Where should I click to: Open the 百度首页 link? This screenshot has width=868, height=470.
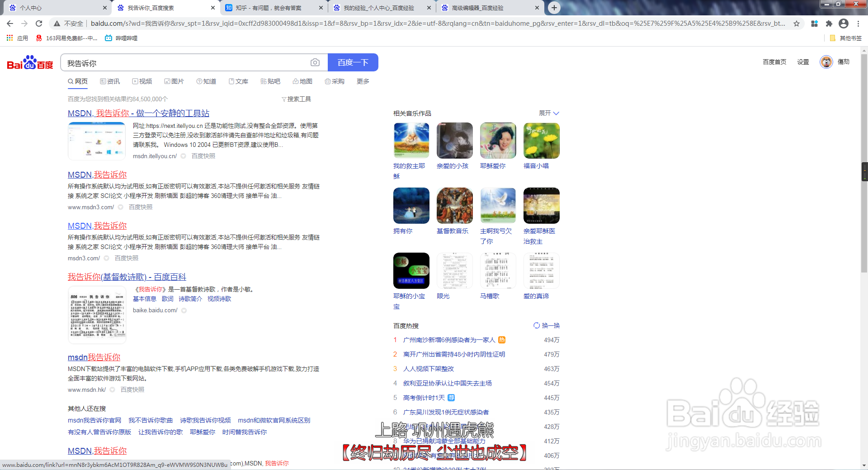tap(774, 62)
